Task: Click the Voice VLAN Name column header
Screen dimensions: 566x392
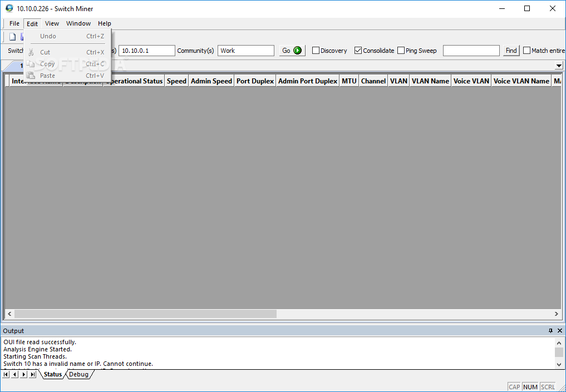Action: [x=521, y=81]
